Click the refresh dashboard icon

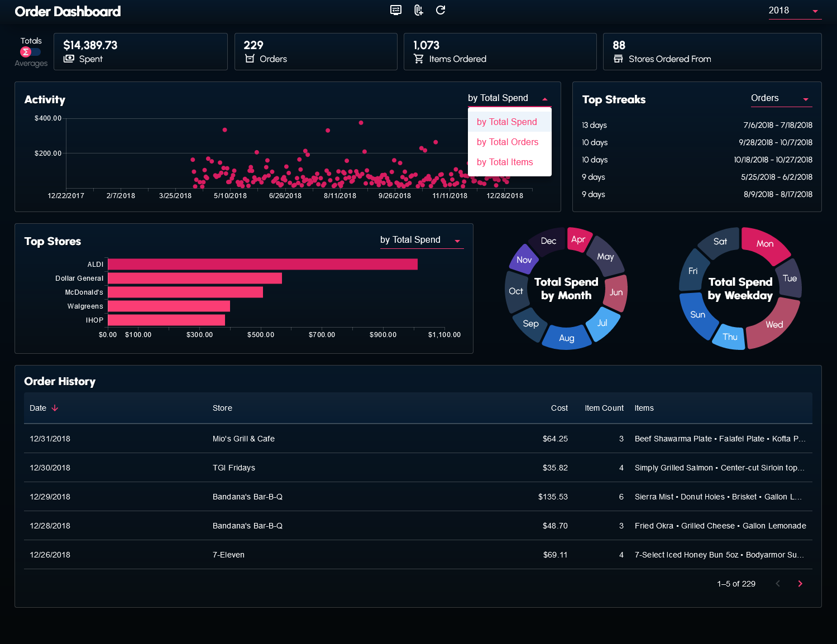[441, 10]
